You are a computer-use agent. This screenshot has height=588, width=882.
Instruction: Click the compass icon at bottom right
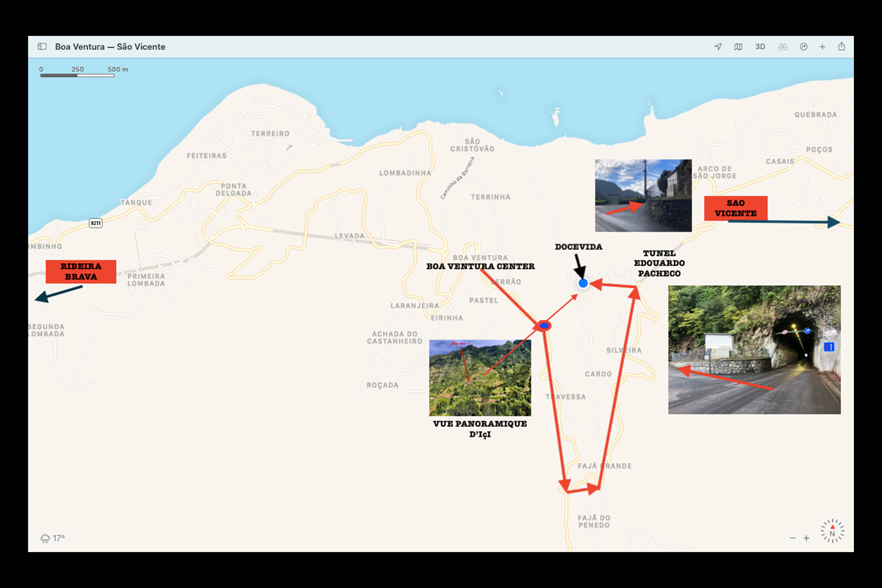tap(832, 531)
